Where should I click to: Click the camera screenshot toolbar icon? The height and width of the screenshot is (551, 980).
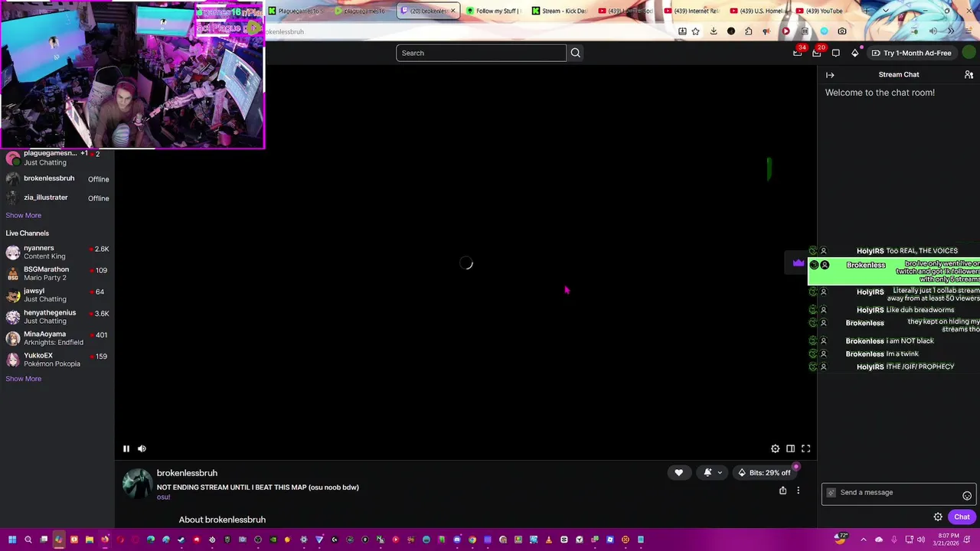point(842,31)
